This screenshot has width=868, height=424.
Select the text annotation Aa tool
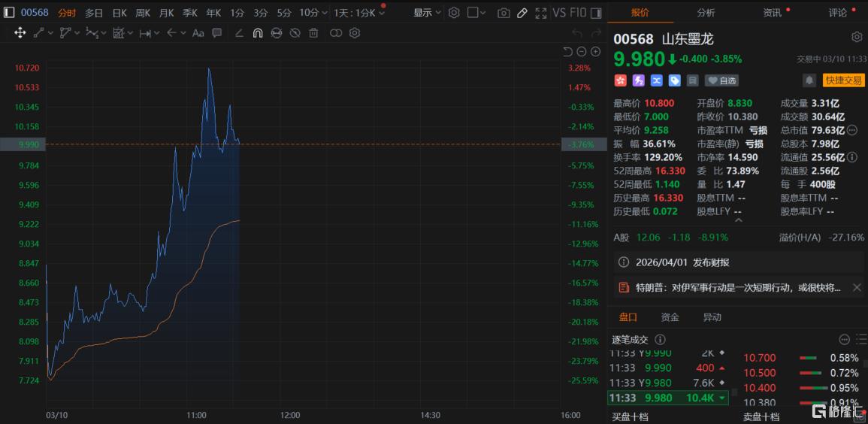coord(198,33)
